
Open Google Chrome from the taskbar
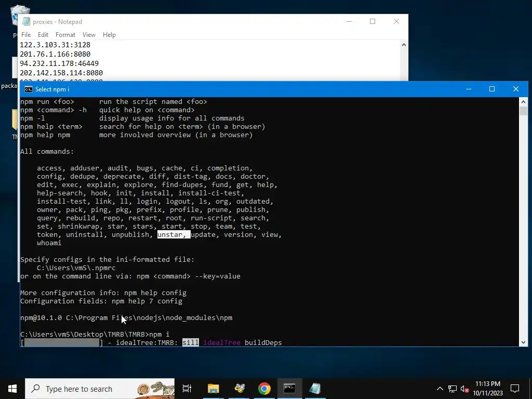pos(264,389)
